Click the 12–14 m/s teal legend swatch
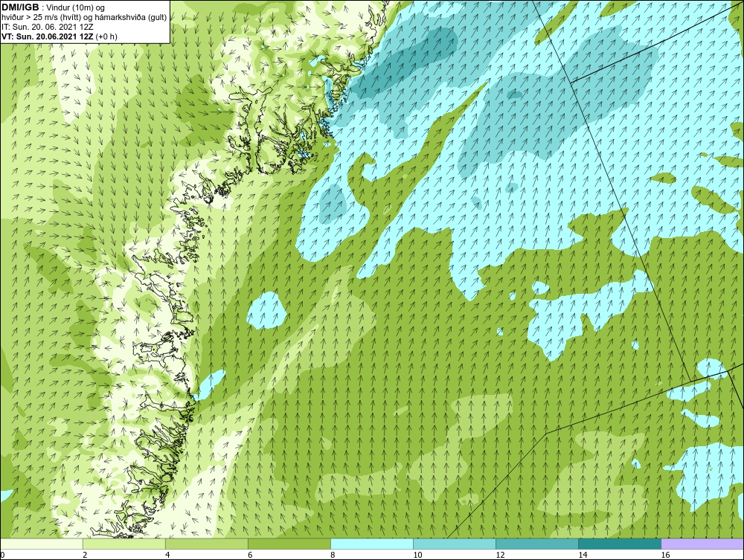The height and width of the screenshot is (560, 744). (537, 544)
